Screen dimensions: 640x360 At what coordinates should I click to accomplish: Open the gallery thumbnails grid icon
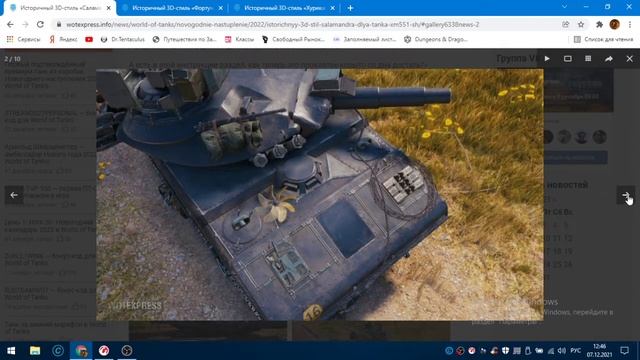coord(588,59)
